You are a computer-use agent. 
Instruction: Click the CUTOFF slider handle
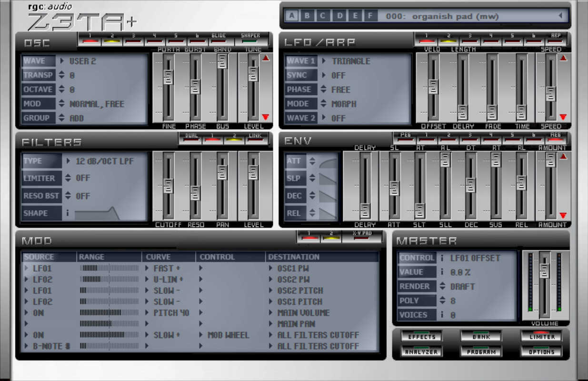point(169,186)
